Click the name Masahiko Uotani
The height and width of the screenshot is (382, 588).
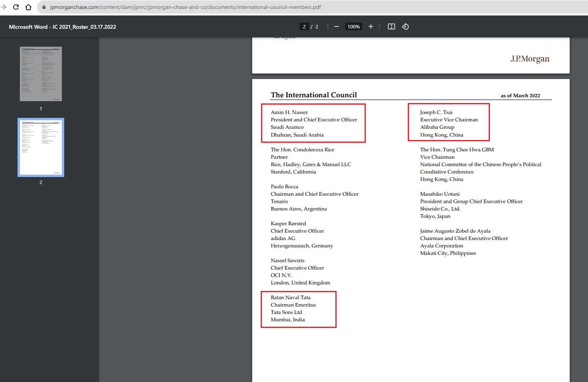coord(440,194)
